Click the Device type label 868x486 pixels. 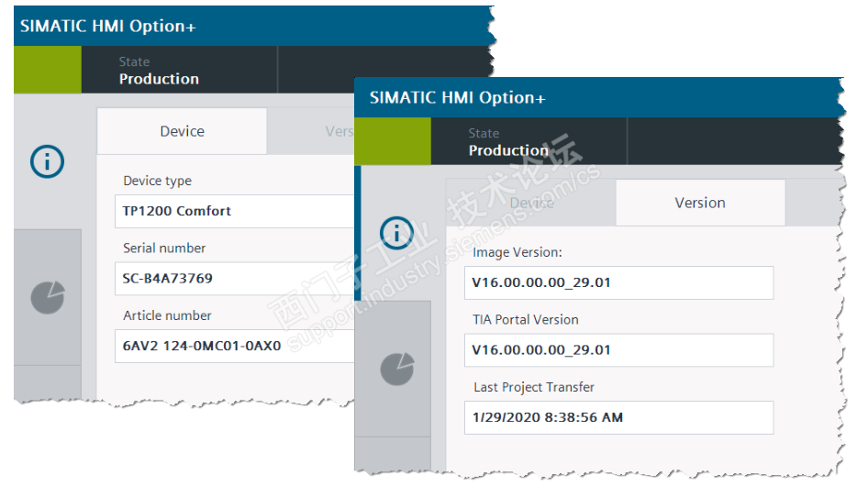[x=157, y=181]
